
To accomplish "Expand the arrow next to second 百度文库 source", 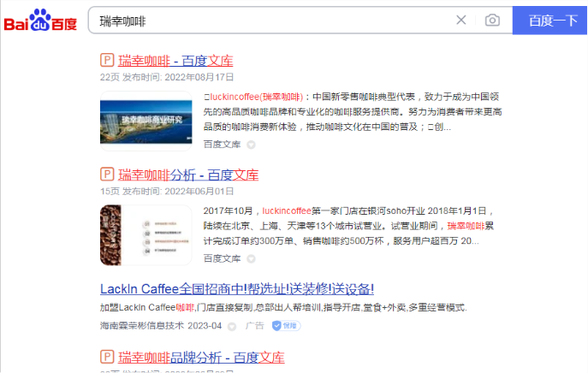I will point(252,258).
